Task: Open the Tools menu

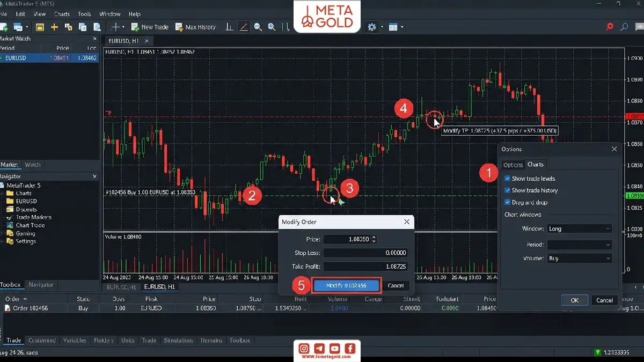Action: point(84,14)
